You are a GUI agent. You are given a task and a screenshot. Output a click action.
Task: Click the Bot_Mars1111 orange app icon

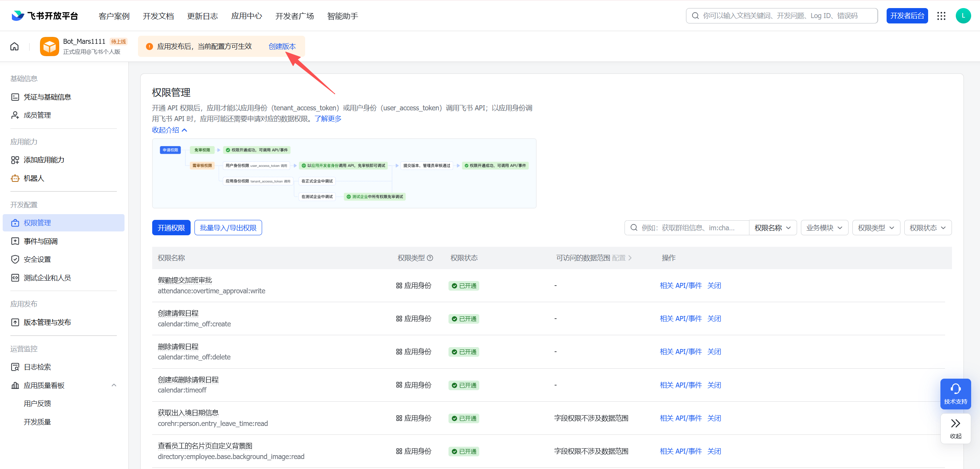click(49, 47)
